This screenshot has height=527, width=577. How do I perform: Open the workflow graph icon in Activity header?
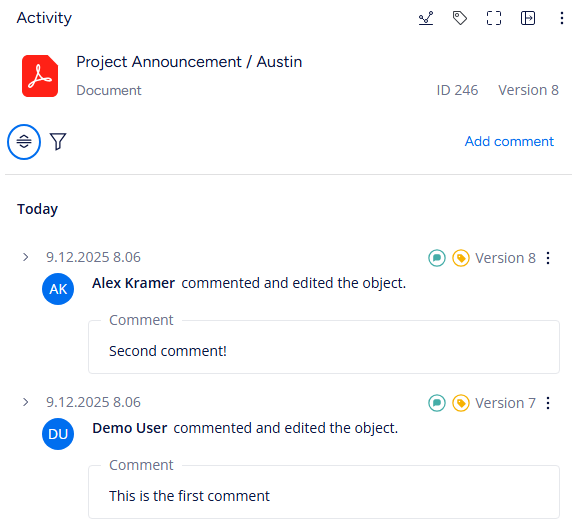[426, 18]
